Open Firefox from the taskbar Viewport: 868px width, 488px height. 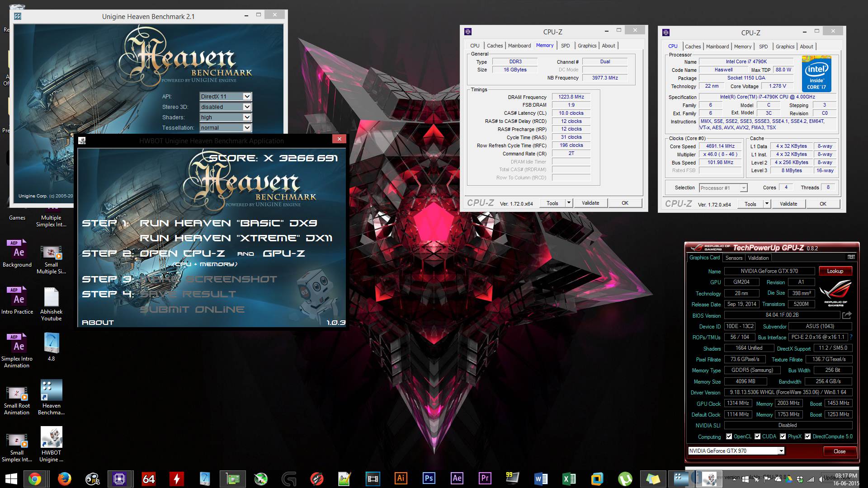tap(64, 479)
